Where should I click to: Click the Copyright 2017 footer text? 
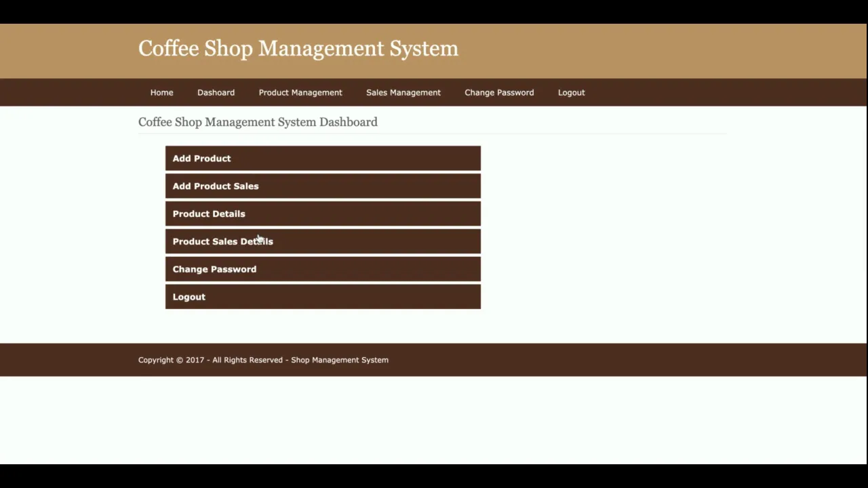263,360
